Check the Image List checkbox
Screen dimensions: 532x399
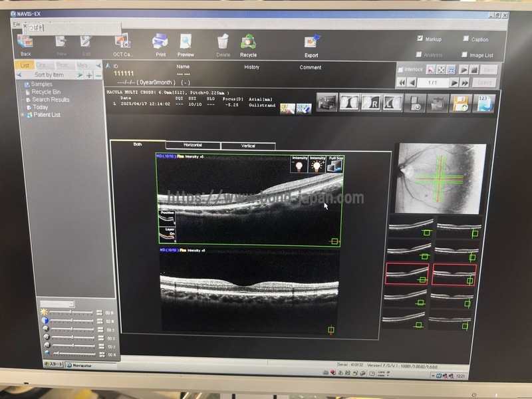click(x=465, y=55)
